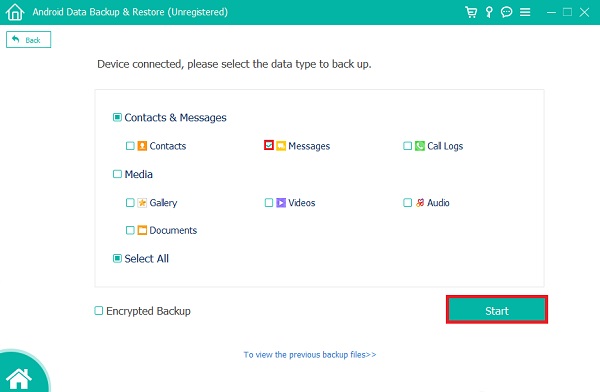This screenshot has width=600, height=392.
Task: Tick the Videos checkbox
Action: pos(269,203)
